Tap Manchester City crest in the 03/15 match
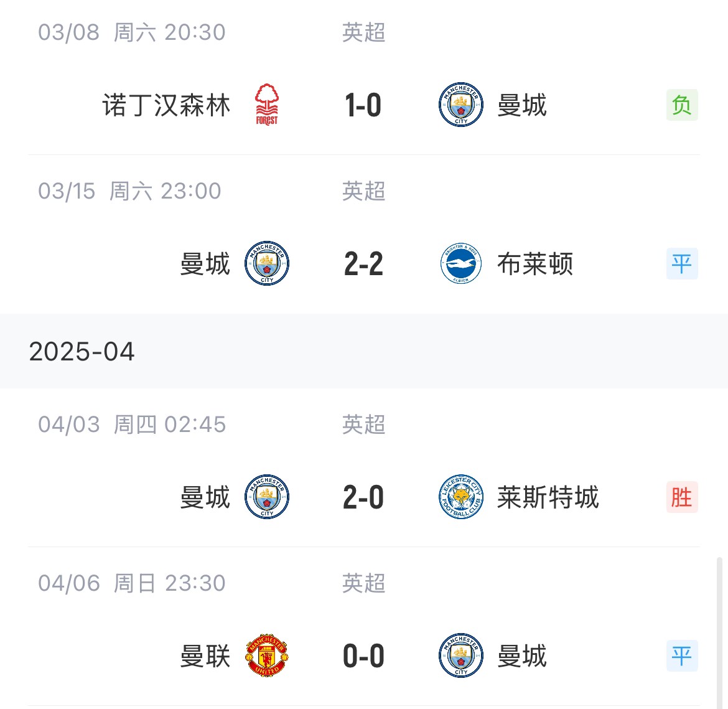 point(267,263)
